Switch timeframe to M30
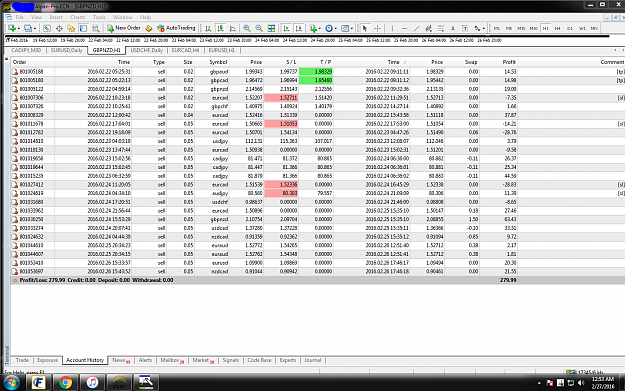 [533, 28]
